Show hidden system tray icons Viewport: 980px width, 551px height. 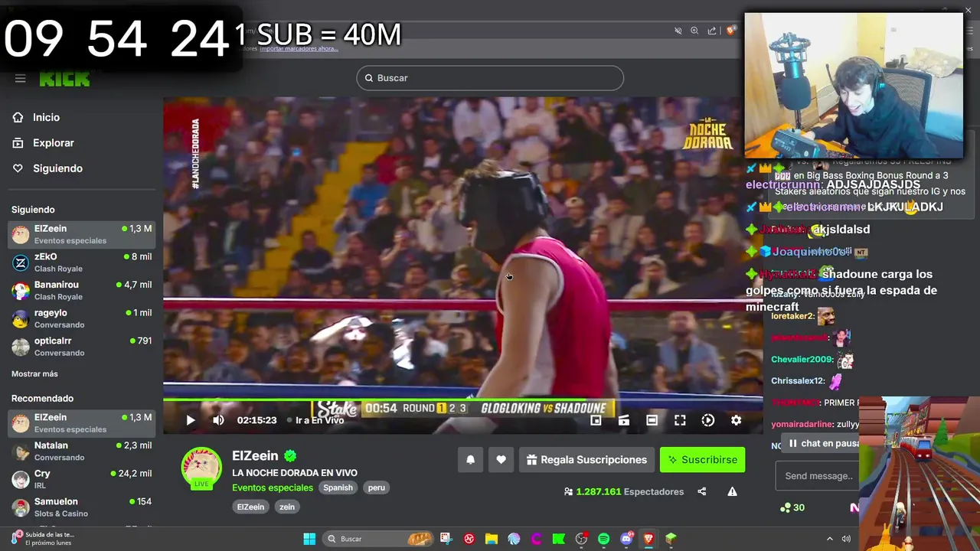click(829, 539)
